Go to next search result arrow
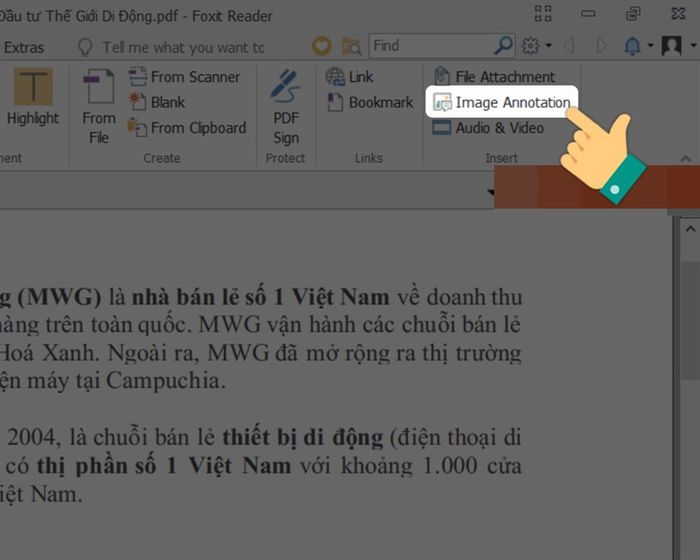 [601, 46]
